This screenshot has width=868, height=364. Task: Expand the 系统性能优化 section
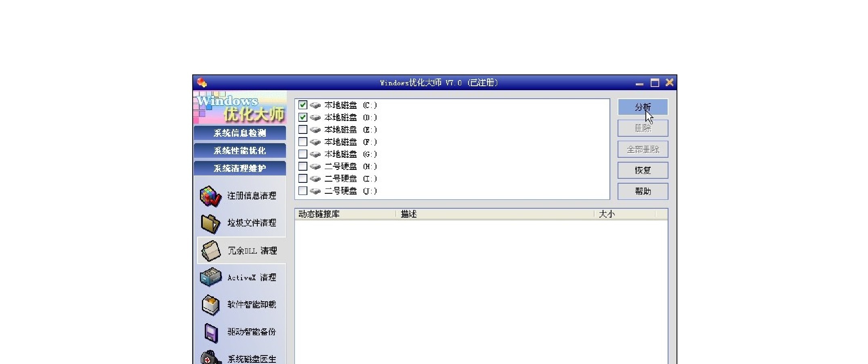click(x=240, y=151)
